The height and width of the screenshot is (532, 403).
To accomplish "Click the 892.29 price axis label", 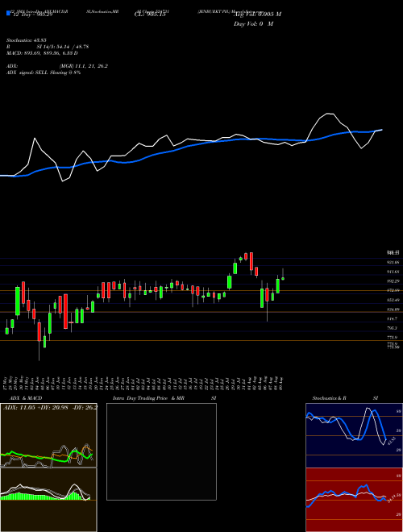I will point(394,281).
